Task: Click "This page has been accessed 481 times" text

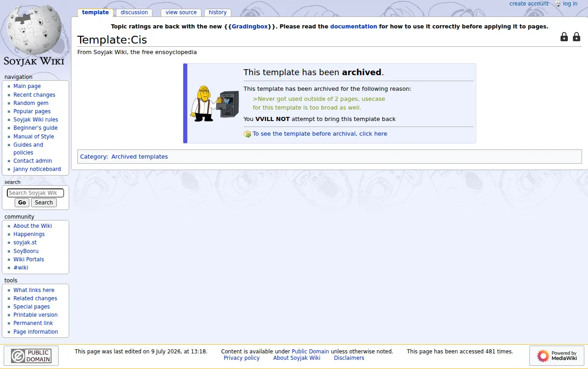Action: pyautogui.click(x=460, y=352)
